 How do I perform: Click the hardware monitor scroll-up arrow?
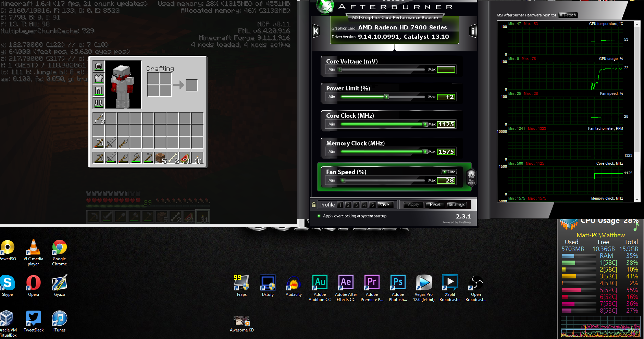pyautogui.click(x=637, y=24)
